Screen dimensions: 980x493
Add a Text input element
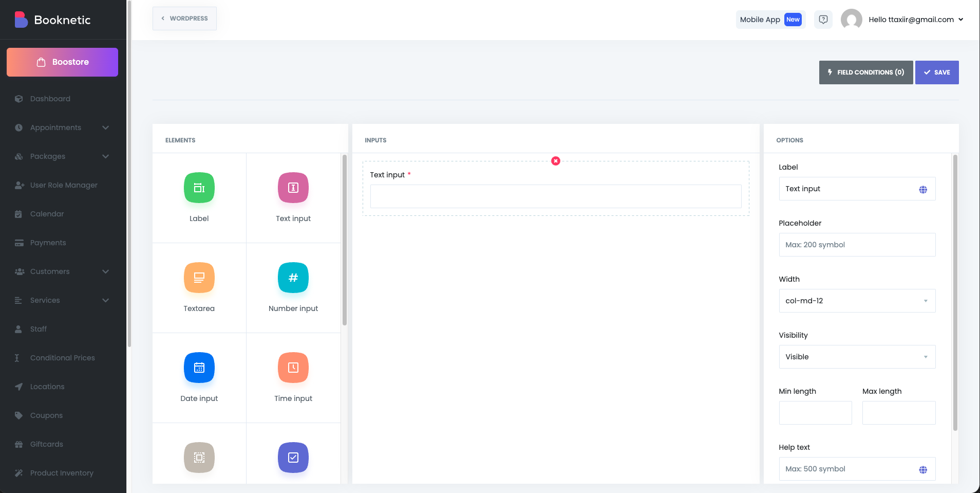click(293, 188)
